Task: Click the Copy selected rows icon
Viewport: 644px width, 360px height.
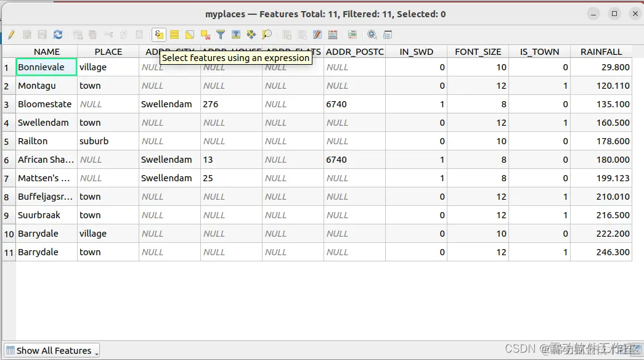Action: 124,35
